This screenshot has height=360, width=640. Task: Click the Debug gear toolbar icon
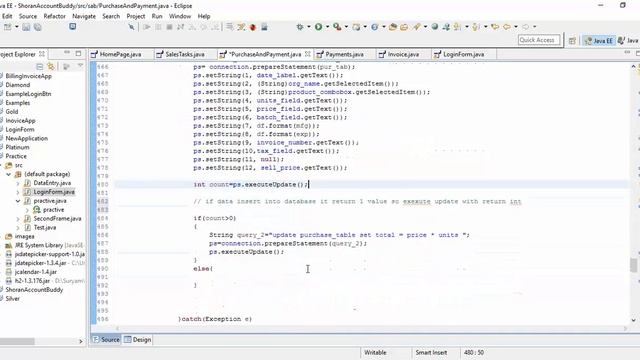[300, 27]
